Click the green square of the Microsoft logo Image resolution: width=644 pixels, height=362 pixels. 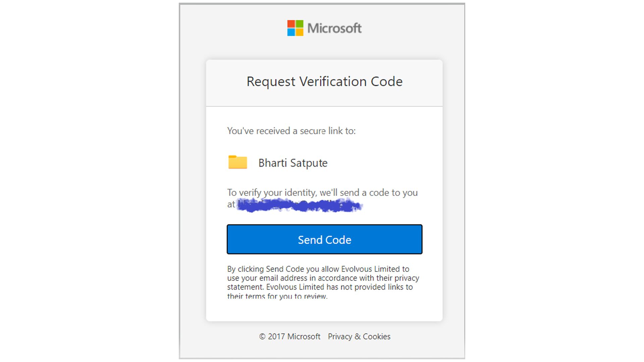pyautogui.click(x=299, y=24)
